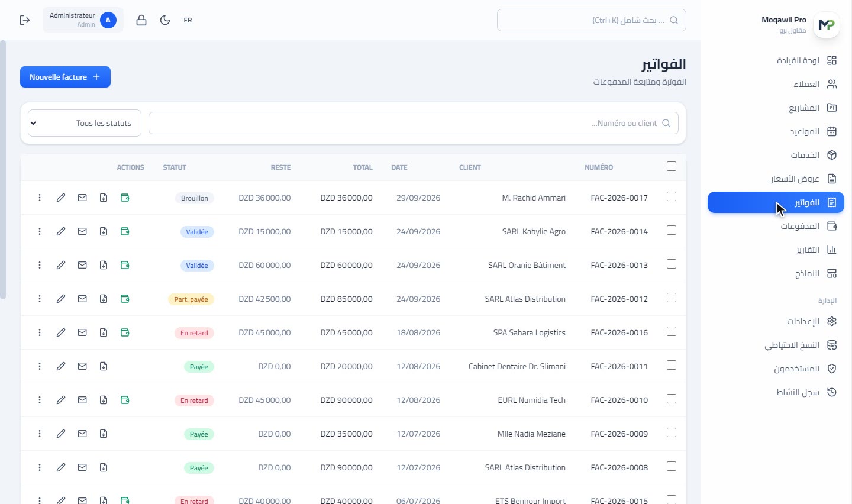Click the Moqawil Pro MP logo

pyautogui.click(x=827, y=25)
